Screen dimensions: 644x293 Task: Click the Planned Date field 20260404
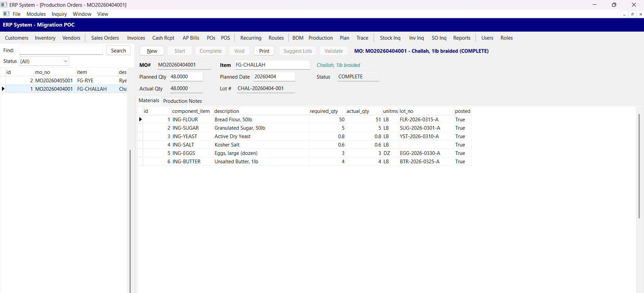(x=274, y=77)
